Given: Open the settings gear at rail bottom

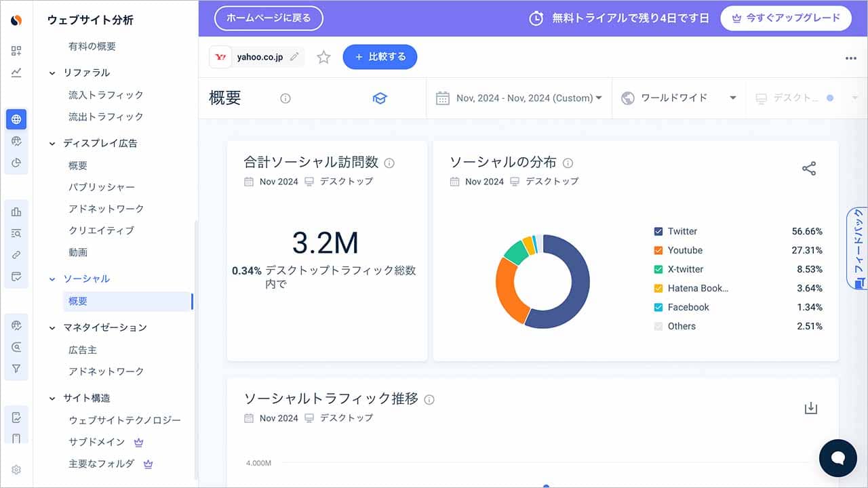Looking at the screenshot, I should tap(16, 470).
